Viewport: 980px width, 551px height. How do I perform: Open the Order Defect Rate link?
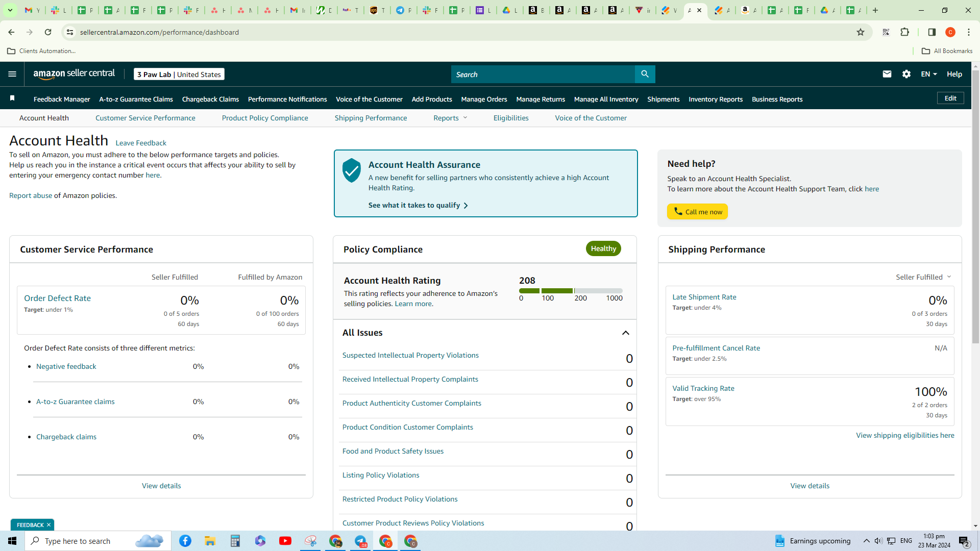(58, 298)
